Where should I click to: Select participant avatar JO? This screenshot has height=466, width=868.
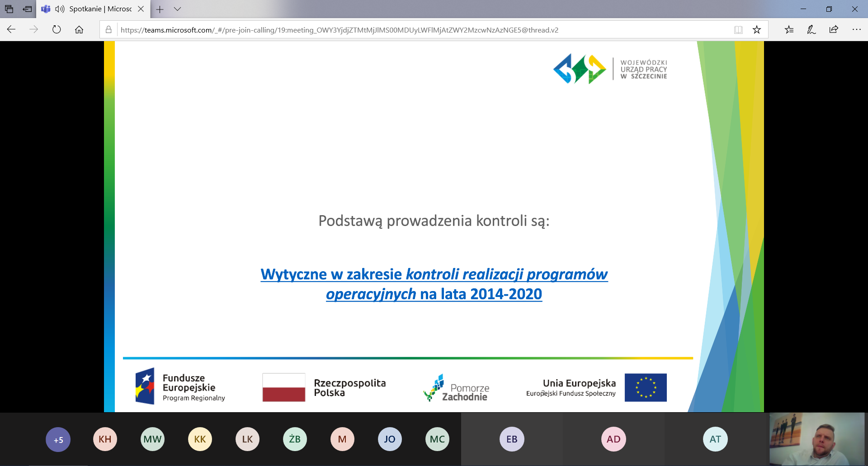click(x=390, y=439)
